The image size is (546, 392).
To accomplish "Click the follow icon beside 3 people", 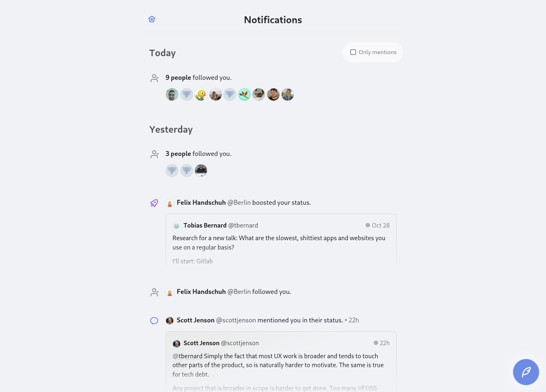I will coord(155,154).
